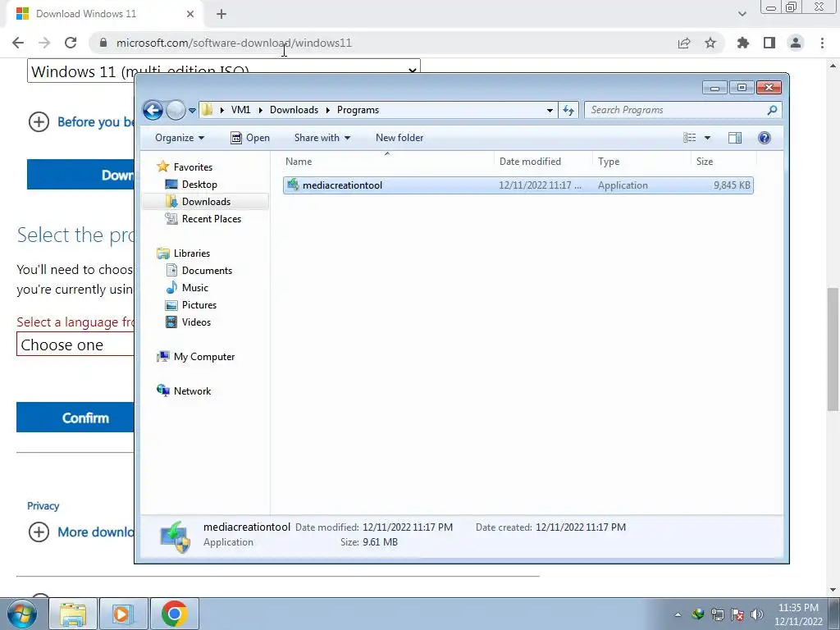
Task: Show the preview pane
Action: (x=735, y=138)
